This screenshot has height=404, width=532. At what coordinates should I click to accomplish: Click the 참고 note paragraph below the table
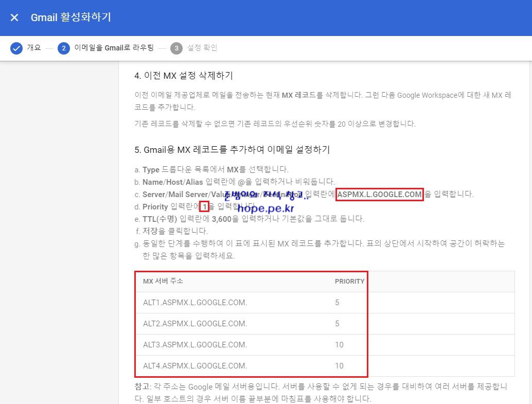[321, 393]
